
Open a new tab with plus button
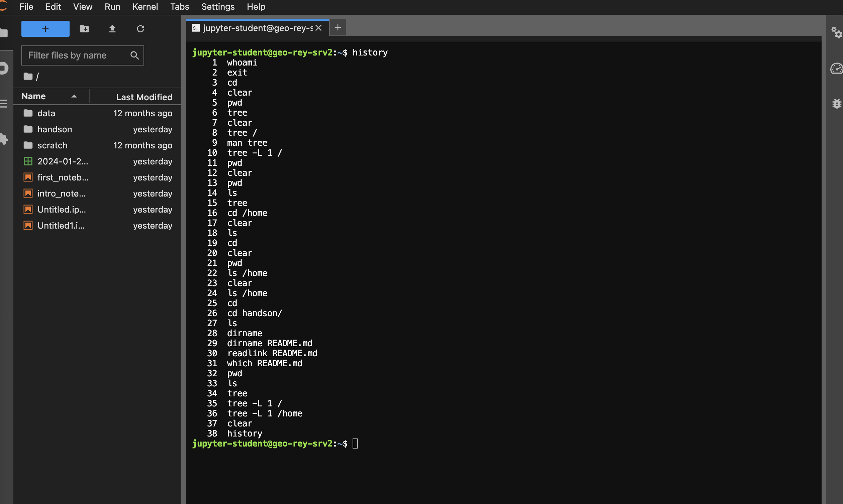[x=338, y=28]
